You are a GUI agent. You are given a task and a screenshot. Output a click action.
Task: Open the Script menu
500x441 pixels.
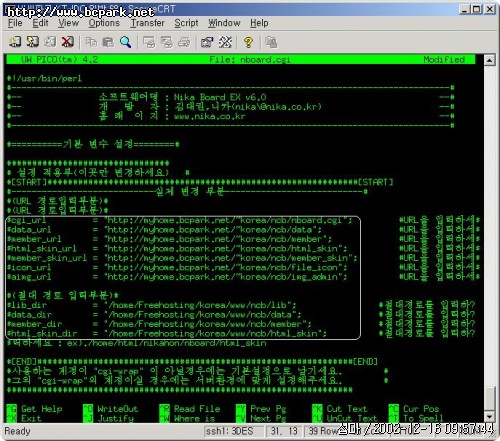[x=186, y=23]
